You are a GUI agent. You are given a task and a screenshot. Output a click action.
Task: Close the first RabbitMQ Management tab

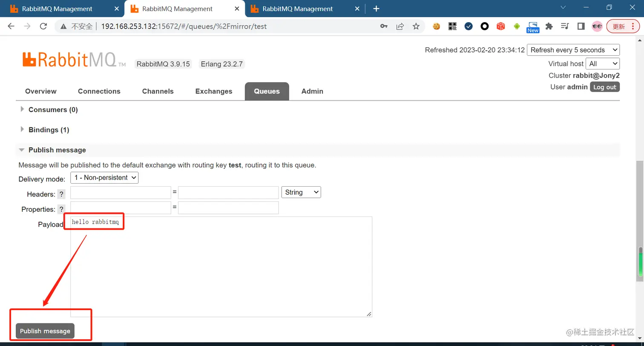117,9
